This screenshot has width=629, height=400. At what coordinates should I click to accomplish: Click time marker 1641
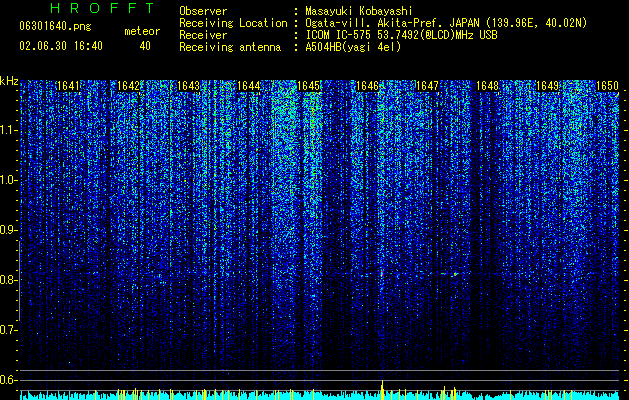69,86
